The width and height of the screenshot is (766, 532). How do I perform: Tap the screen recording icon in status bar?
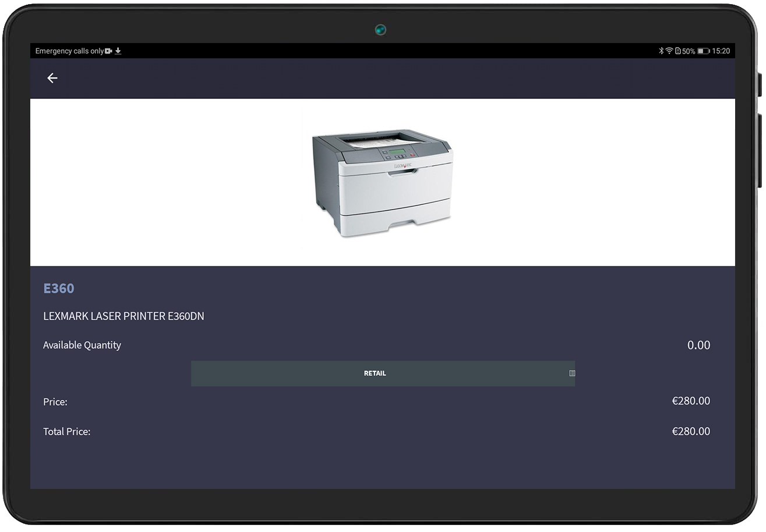[x=108, y=51]
